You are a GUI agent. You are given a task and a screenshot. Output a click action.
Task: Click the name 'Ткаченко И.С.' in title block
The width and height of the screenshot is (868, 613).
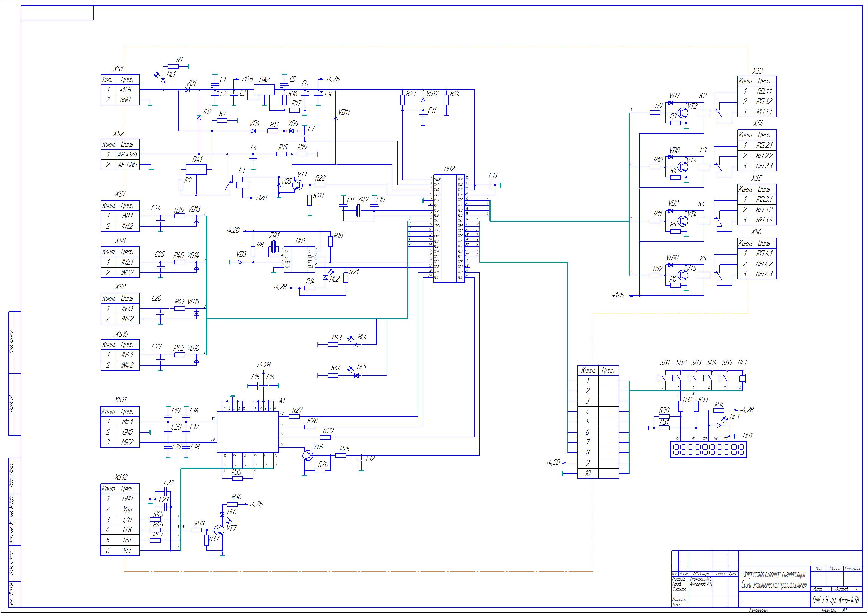[701, 579]
